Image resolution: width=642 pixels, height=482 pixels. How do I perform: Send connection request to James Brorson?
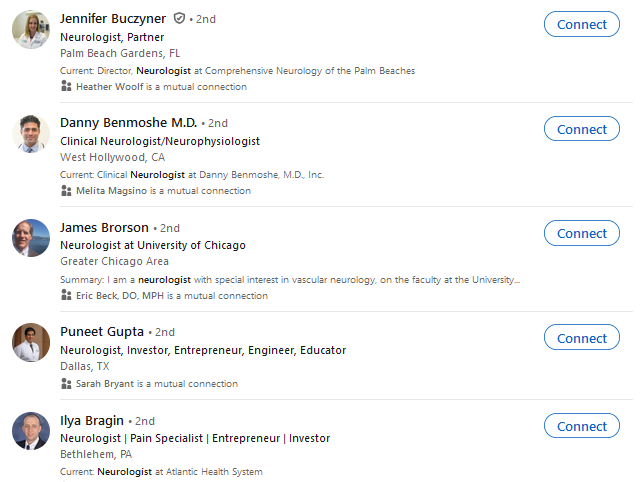(x=581, y=233)
